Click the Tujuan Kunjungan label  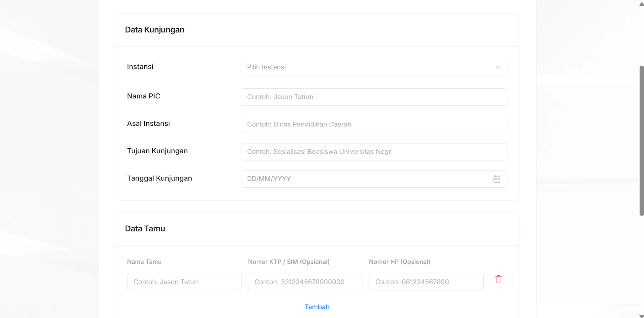coord(157,151)
